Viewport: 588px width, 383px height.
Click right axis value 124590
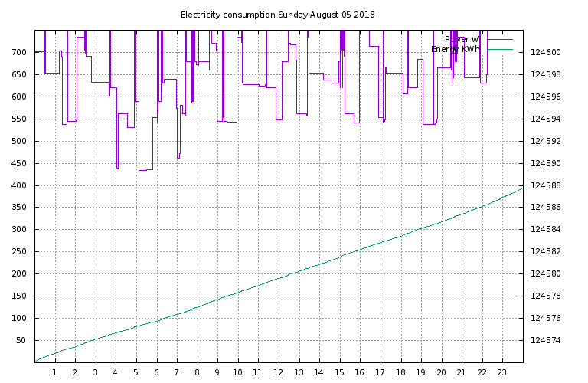546,163
